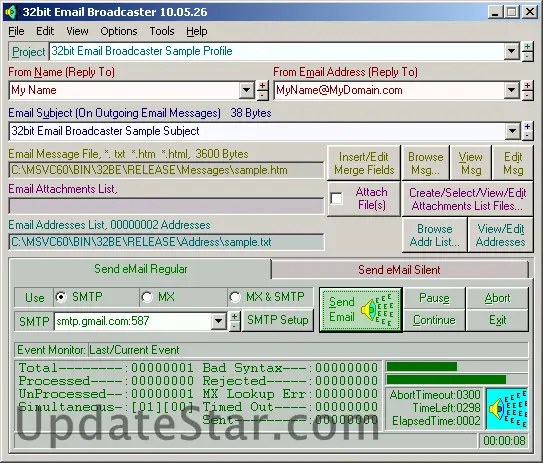Click the ElapsedTime:0002 readout

436,421
